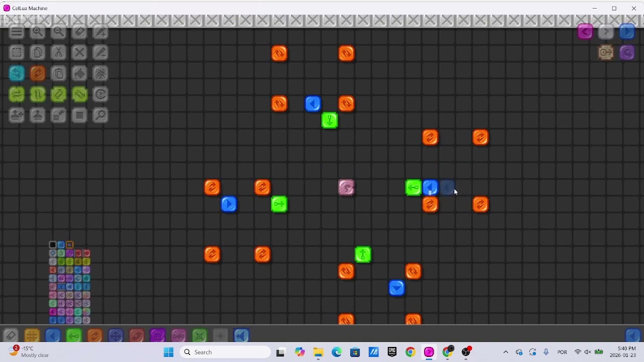Click the spray scatter tool icon
The image size is (644, 362).
click(x=101, y=74)
